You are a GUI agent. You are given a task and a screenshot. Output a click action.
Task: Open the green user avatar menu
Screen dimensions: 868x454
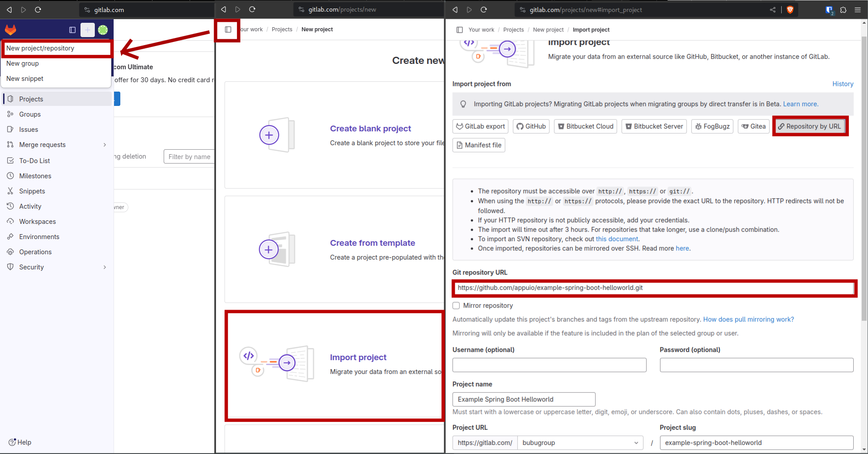(x=102, y=29)
